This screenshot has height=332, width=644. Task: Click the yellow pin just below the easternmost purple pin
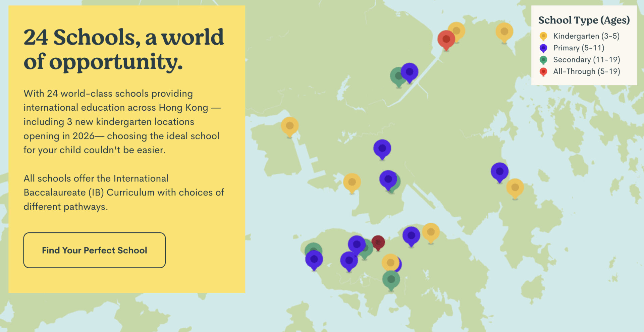click(515, 187)
